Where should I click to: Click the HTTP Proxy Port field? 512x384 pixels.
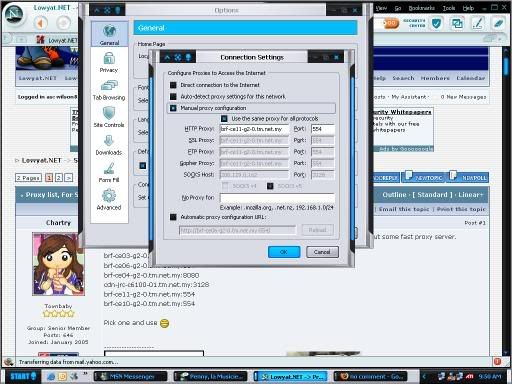click(323, 129)
